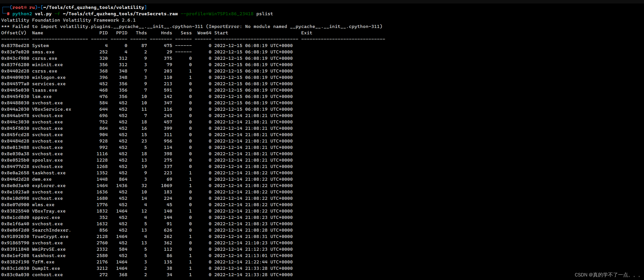Click the Wow64 column header

(x=204, y=33)
